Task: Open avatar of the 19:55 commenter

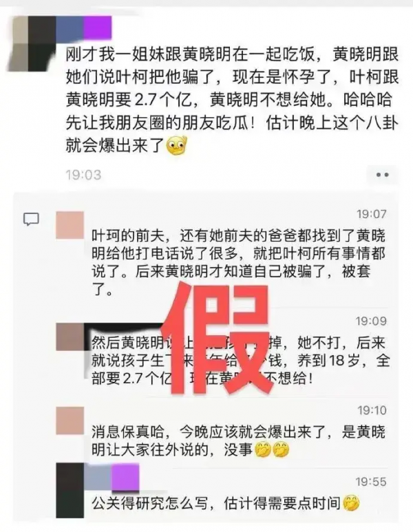Action: 70,490
